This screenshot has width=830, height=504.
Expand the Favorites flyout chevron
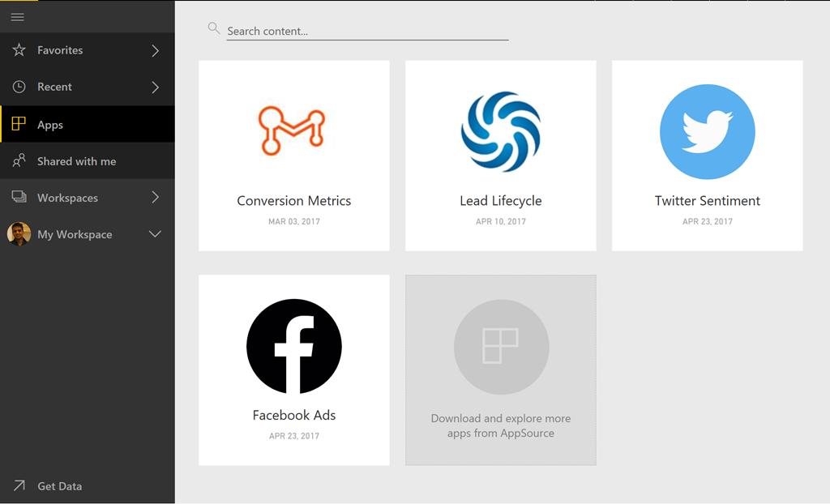point(155,50)
